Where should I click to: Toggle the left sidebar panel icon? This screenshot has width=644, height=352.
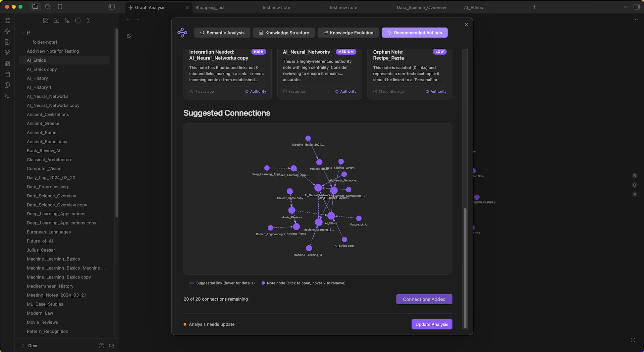tap(112, 7)
